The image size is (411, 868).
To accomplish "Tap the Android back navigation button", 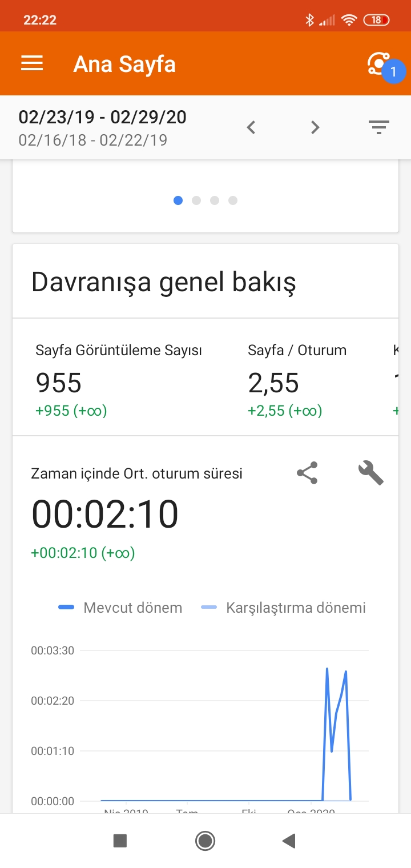I will point(289,840).
